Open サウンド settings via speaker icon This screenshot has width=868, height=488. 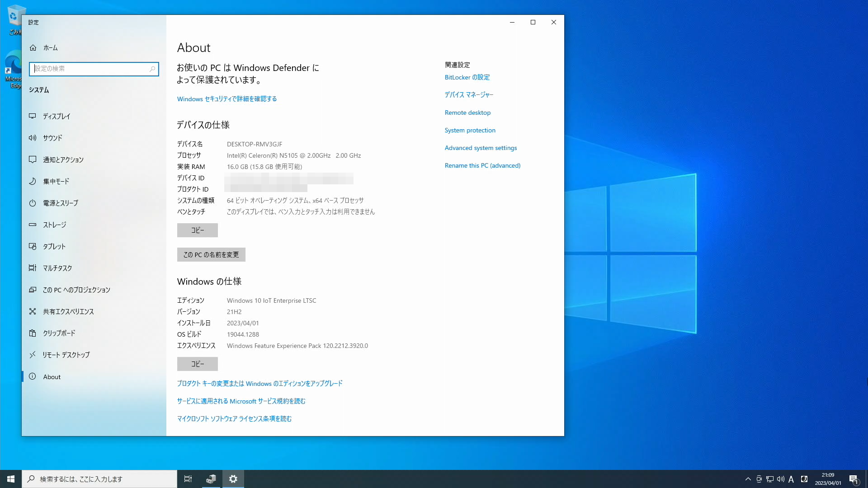pyautogui.click(x=33, y=138)
